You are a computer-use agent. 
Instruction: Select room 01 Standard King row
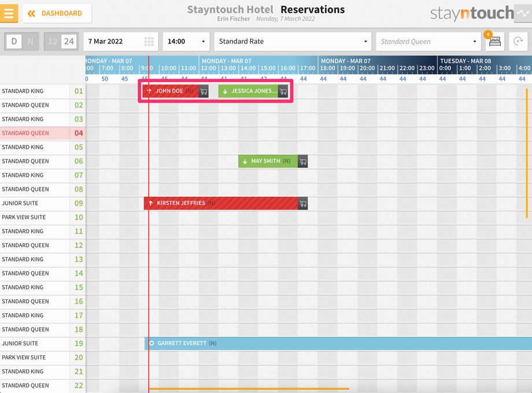click(x=42, y=91)
